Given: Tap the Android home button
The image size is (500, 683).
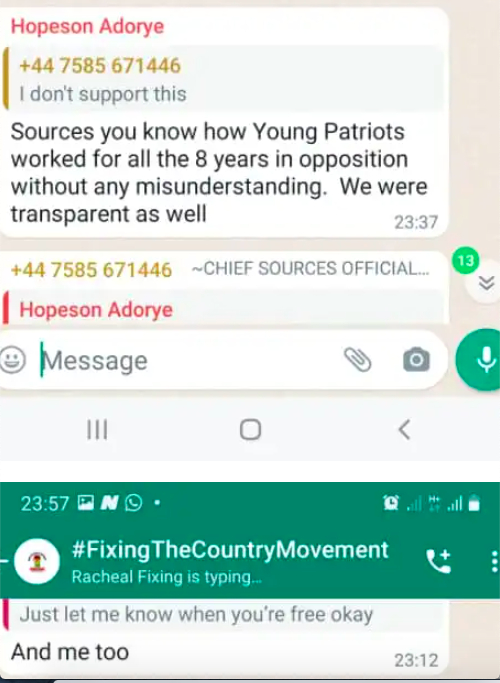Looking at the screenshot, I should point(250,430).
